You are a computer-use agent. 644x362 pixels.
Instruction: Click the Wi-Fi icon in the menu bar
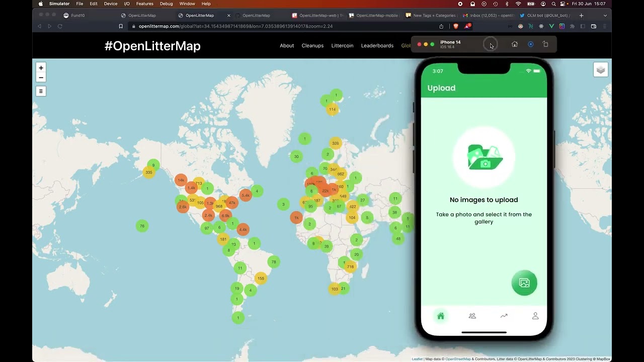point(518,4)
